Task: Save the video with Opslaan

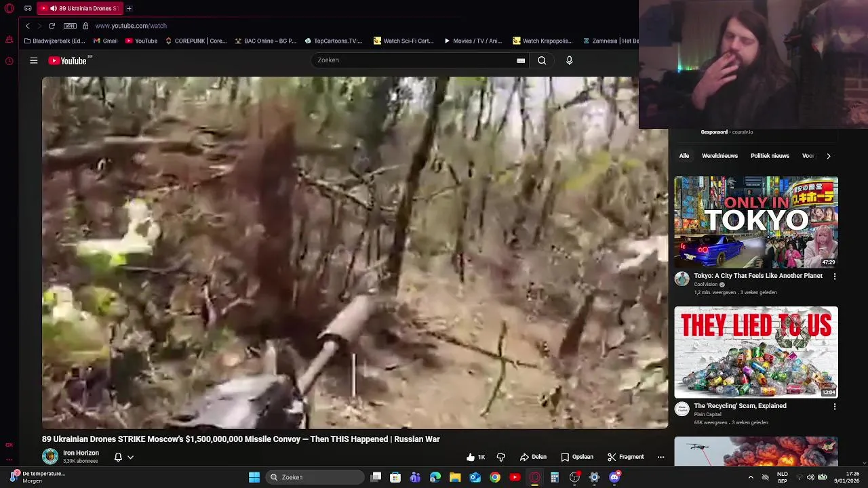Action: [x=576, y=457]
